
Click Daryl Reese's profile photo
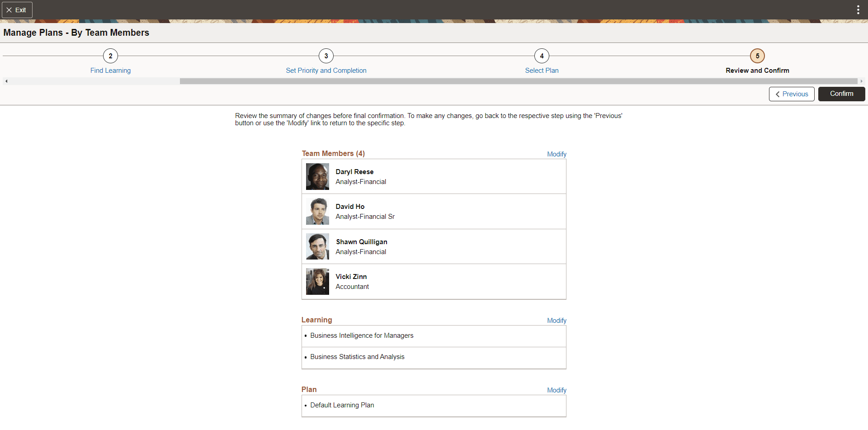pyautogui.click(x=317, y=176)
